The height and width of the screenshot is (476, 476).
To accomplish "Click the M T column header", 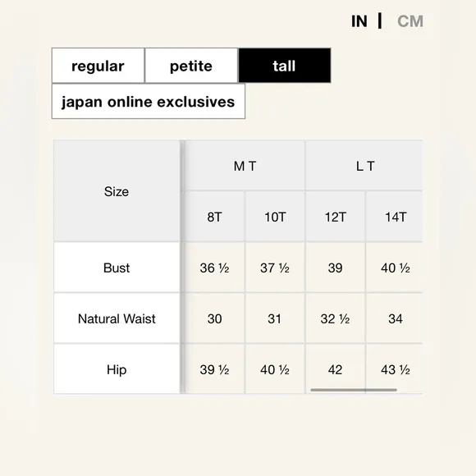I will pyautogui.click(x=245, y=166).
